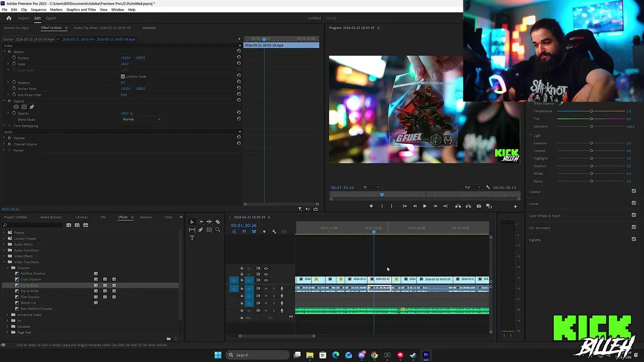644x362 pixels.
Task: Select the Type tool
Action: [192, 238]
